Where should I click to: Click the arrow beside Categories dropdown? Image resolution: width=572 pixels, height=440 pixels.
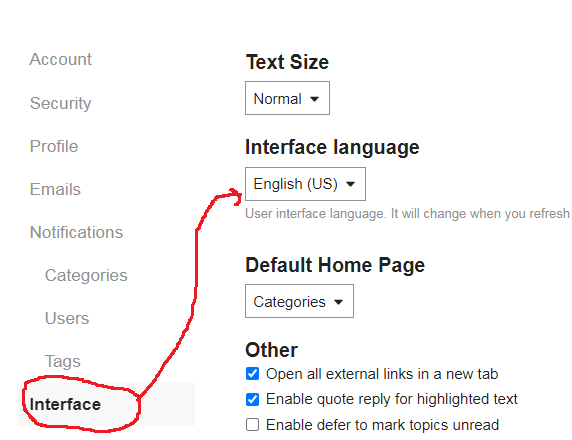[339, 302]
